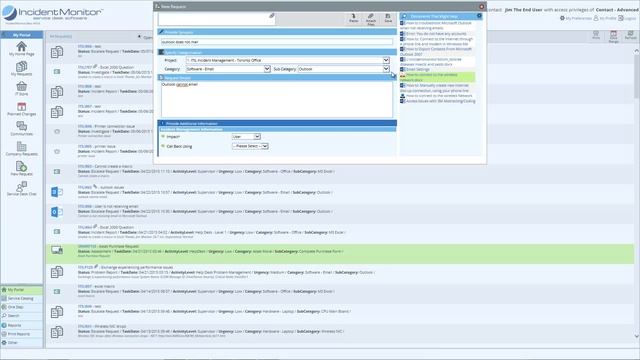Click the Incident Monitor logo
Viewport: 640px width, 360px height.
click(52, 14)
